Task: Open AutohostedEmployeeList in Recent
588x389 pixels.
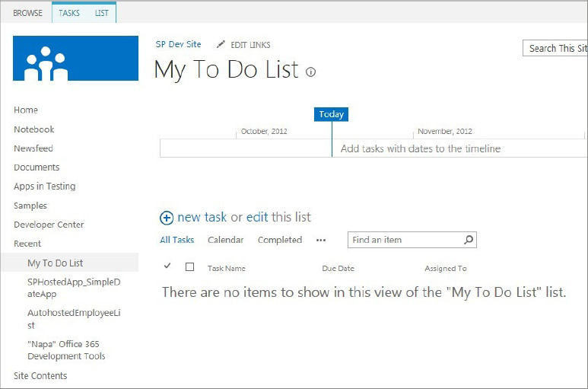Action: coord(74,319)
